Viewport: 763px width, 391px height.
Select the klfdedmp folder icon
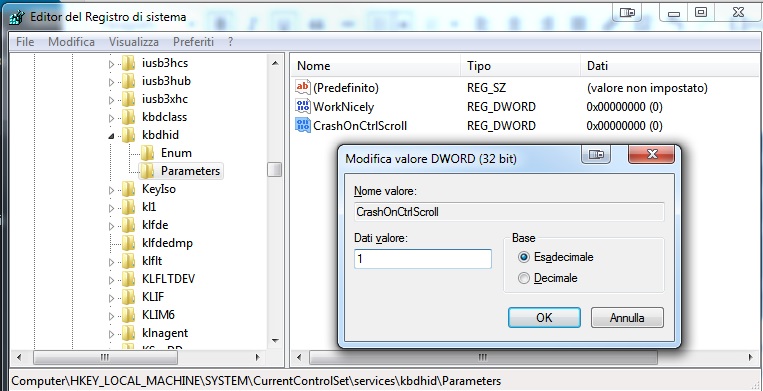tap(128, 243)
